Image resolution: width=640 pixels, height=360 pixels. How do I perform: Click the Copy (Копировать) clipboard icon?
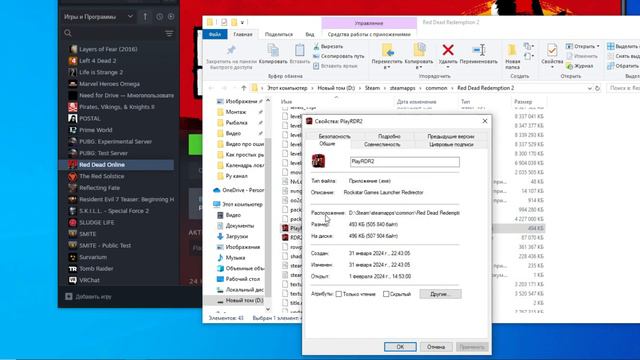click(x=273, y=50)
